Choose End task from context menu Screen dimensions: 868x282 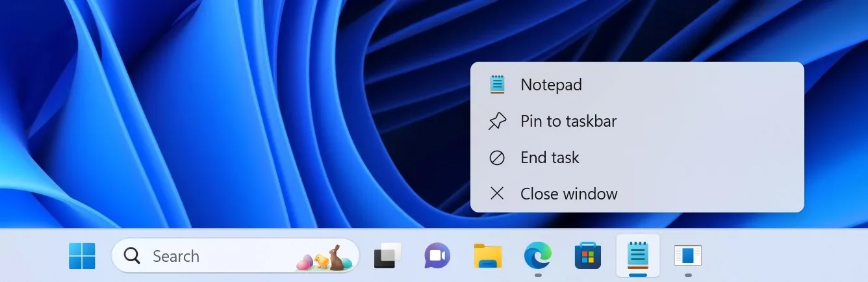[x=637, y=157]
